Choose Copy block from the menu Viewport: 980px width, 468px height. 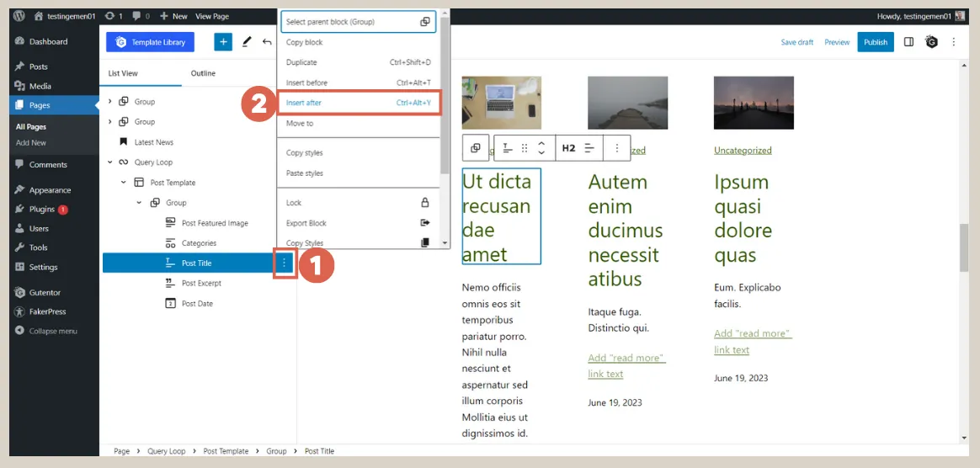pyautogui.click(x=358, y=42)
